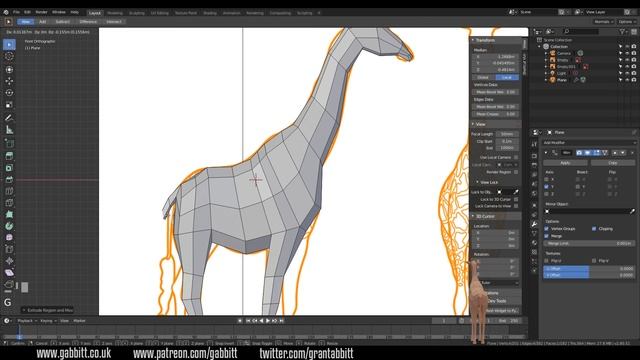640x360 pixels.
Task: Adjust the U Offset slider
Action: point(589,269)
